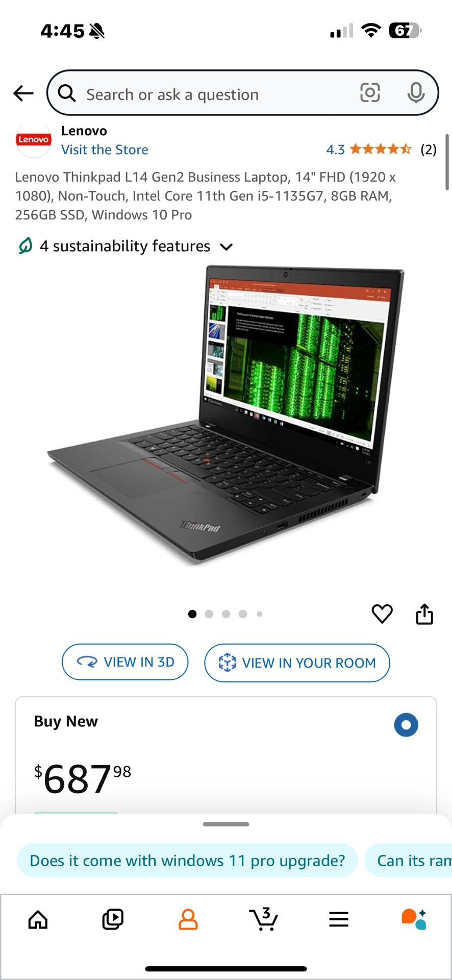This screenshot has height=980, width=452.
Task: Tap the back arrow icon
Action: pyautogui.click(x=23, y=93)
